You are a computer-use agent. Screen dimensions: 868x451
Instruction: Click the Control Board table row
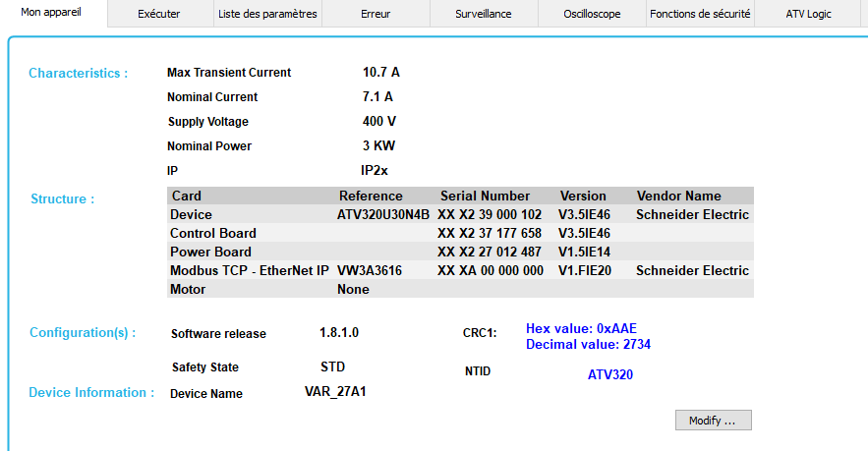213,233
